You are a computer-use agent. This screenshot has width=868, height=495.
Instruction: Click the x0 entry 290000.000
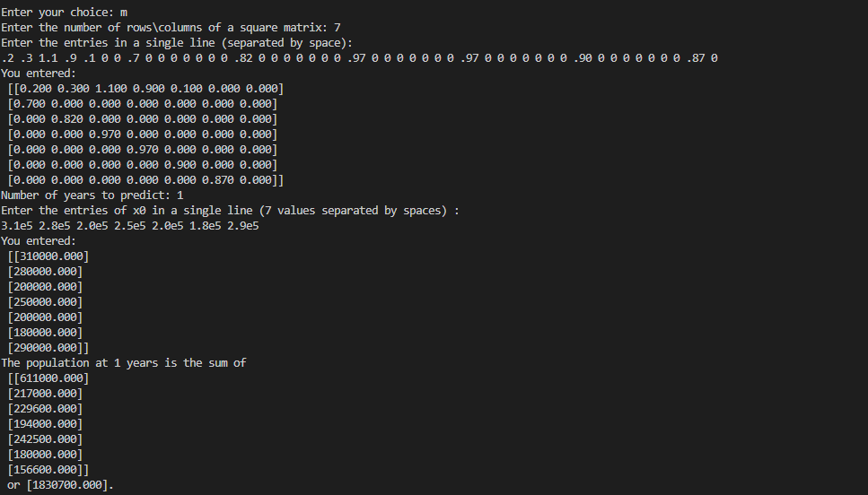(x=48, y=348)
